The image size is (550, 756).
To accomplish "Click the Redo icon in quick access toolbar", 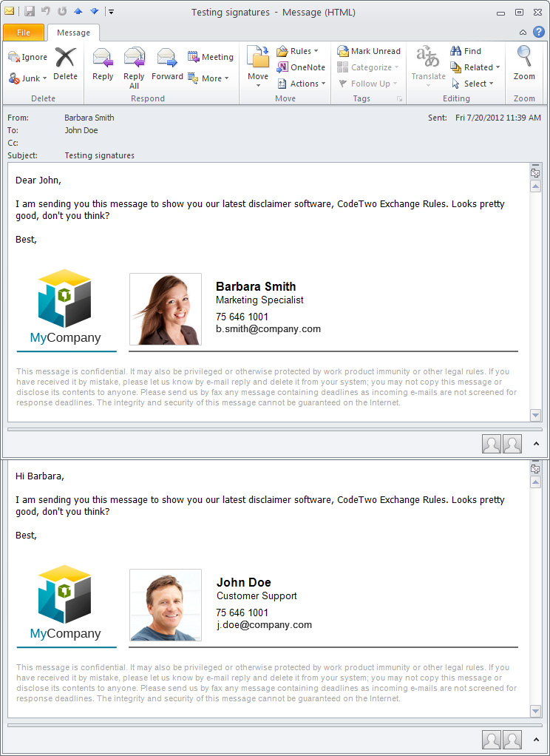I will (x=62, y=12).
